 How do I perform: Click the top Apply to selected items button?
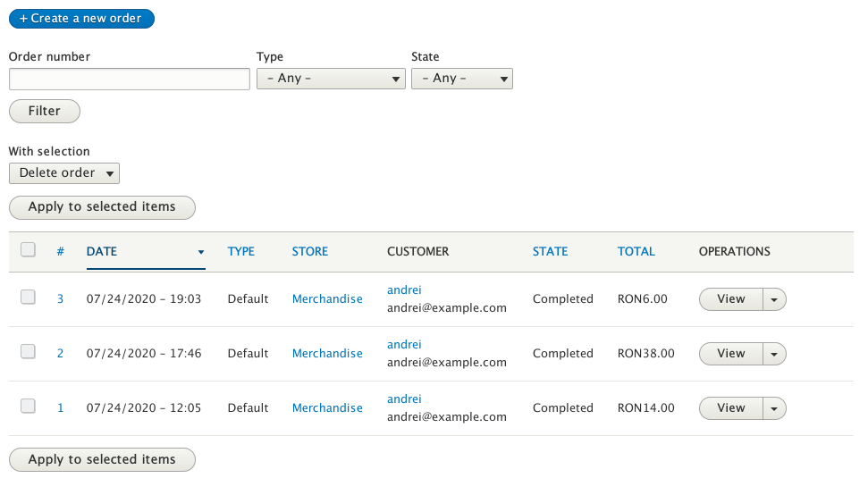102,206
